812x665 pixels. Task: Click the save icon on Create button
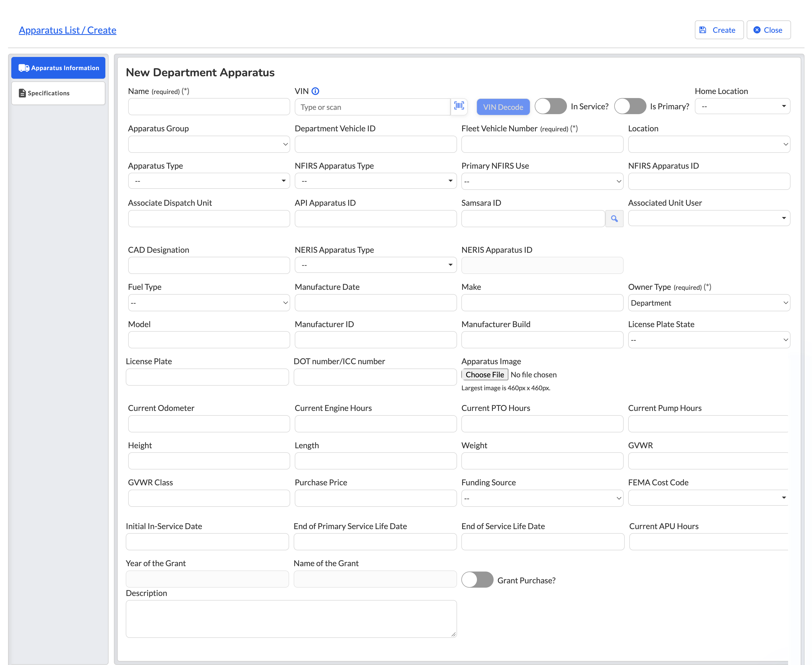point(702,30)
